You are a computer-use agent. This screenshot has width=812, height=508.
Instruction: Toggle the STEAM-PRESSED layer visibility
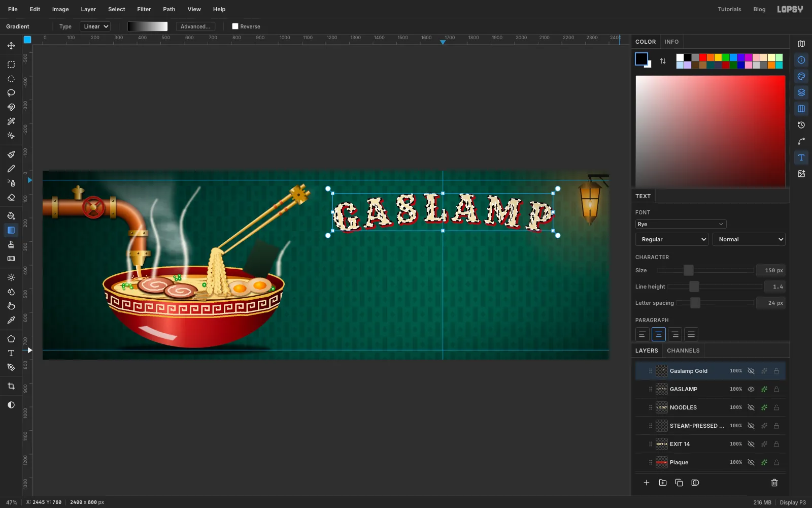(x=751, y=426)
